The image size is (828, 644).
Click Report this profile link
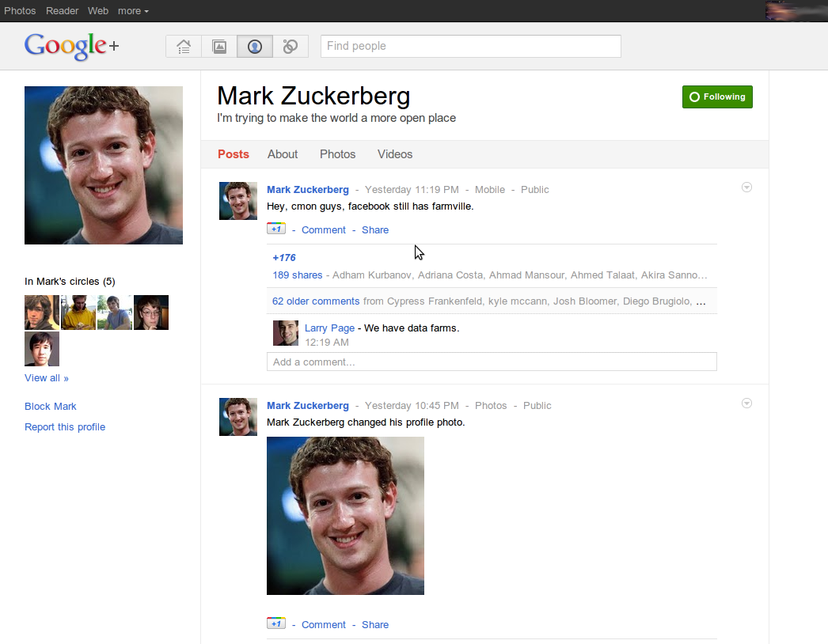tap(65, 427)
